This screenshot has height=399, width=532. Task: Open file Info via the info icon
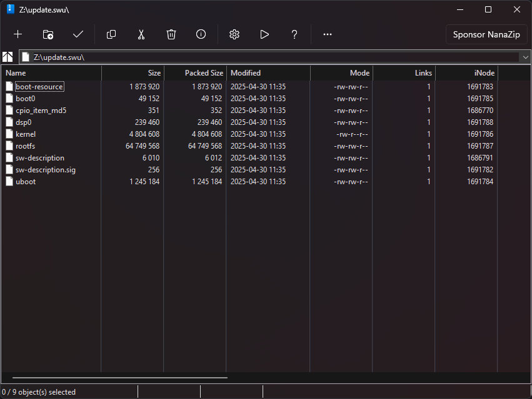(x=201, y=34)
